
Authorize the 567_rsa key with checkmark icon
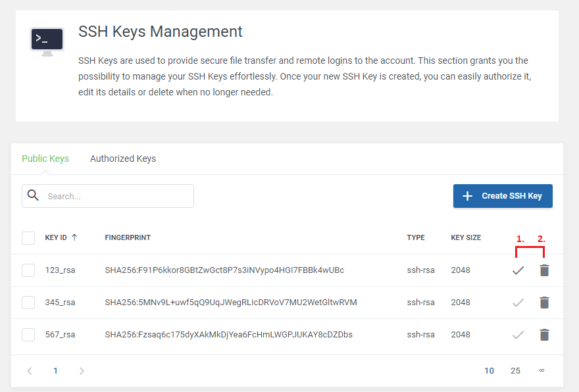518,335
